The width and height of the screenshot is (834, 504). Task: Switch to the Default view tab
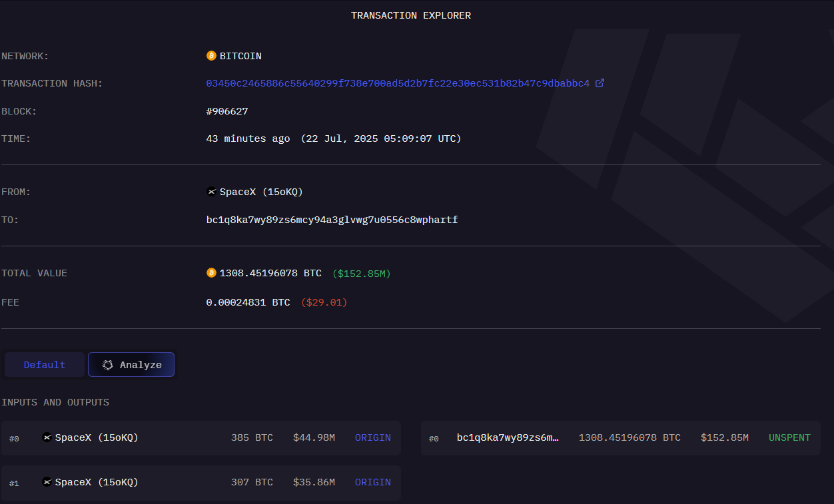(45, 365)
